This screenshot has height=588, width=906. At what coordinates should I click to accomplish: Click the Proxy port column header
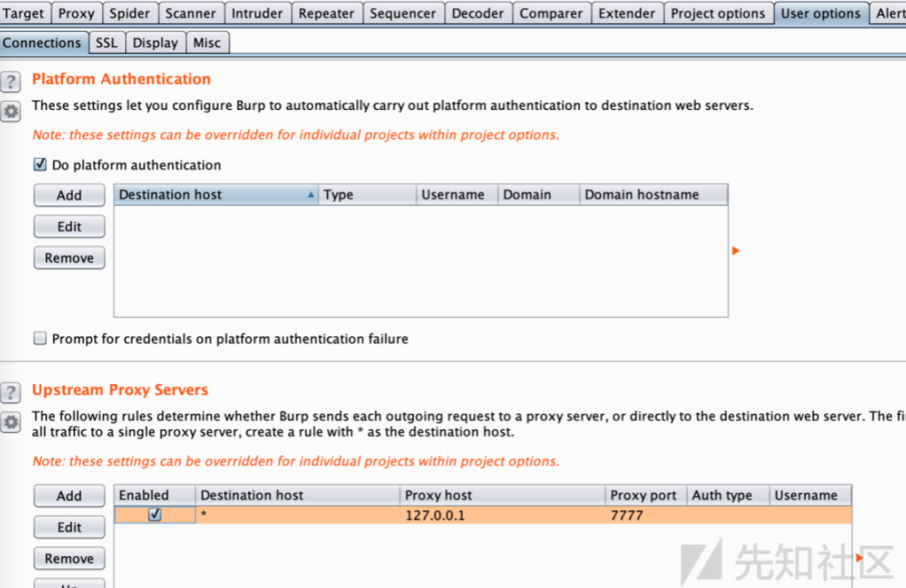coord(646,495)
